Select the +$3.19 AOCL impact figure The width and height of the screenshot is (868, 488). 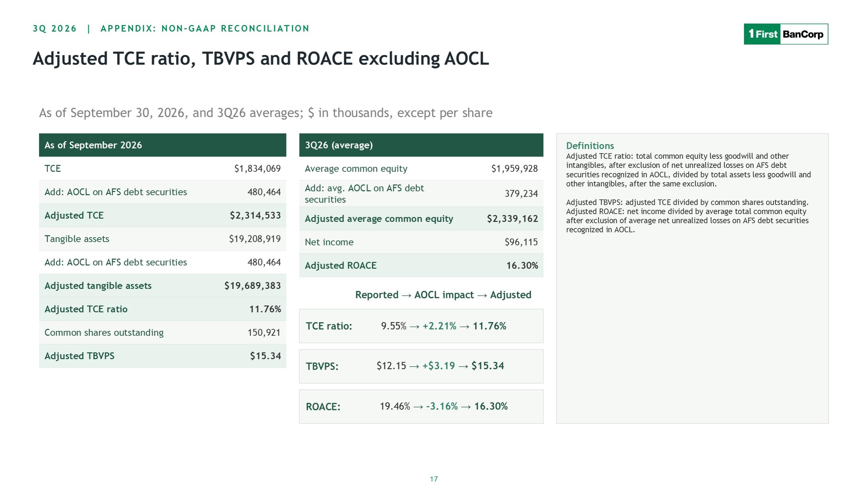click(x=439, y=366)
